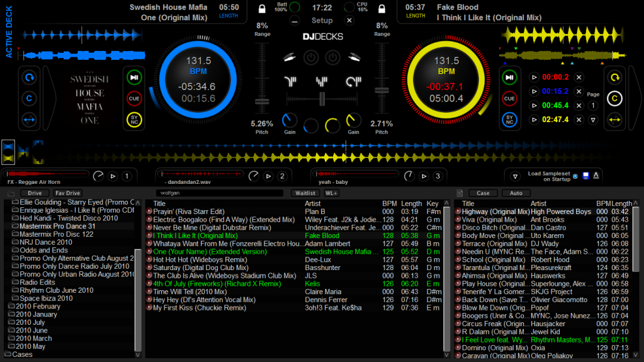The height and width of the screenshot is (362, 644).
Task: Click right deck blue SYNC button
Action: tap(509, 120)
